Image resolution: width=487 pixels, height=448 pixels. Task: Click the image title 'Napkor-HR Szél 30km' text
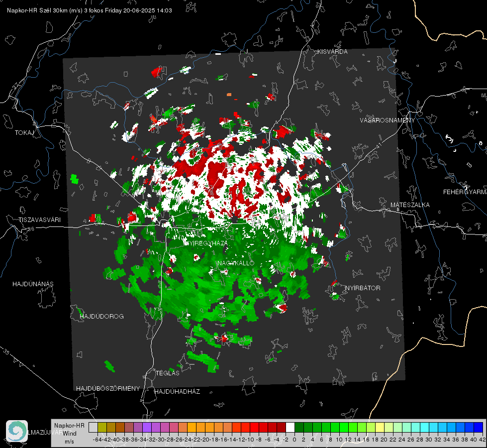coord(38,10)
